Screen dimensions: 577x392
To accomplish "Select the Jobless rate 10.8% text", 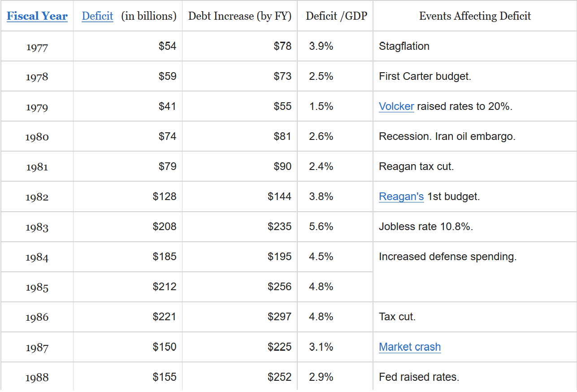I will [426, 226].
